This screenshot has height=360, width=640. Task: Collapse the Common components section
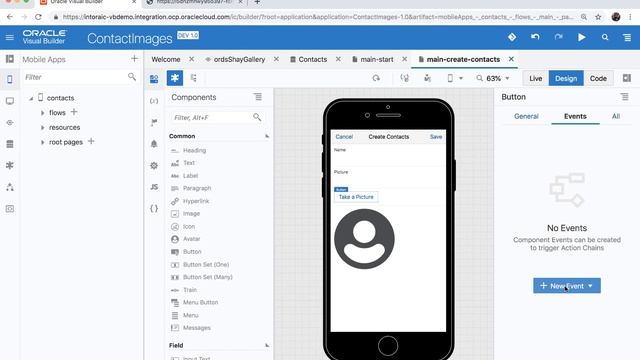click(267, 136)
